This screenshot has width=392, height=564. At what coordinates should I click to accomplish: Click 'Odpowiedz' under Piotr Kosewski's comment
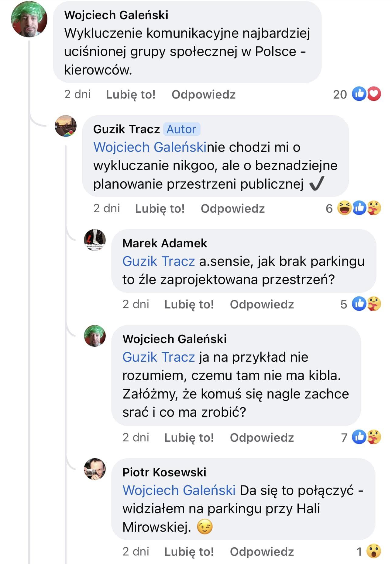tap(262, 551)
